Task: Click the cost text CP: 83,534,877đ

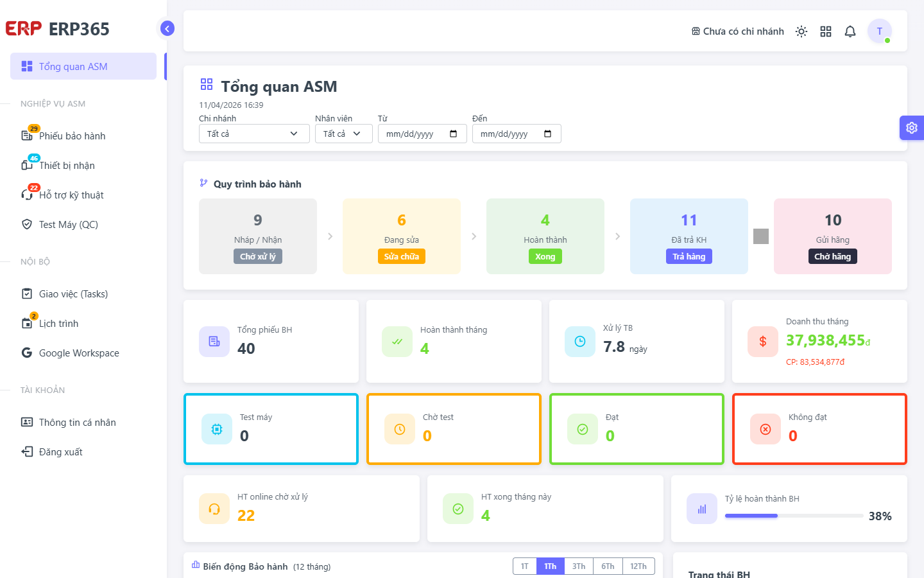Action: pyautogui.click(x=816, y=362)
